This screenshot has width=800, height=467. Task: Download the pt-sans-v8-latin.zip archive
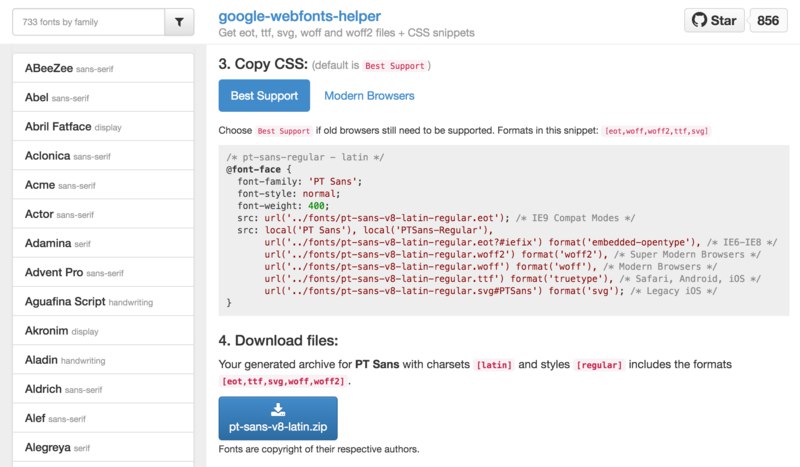point(278,418)
